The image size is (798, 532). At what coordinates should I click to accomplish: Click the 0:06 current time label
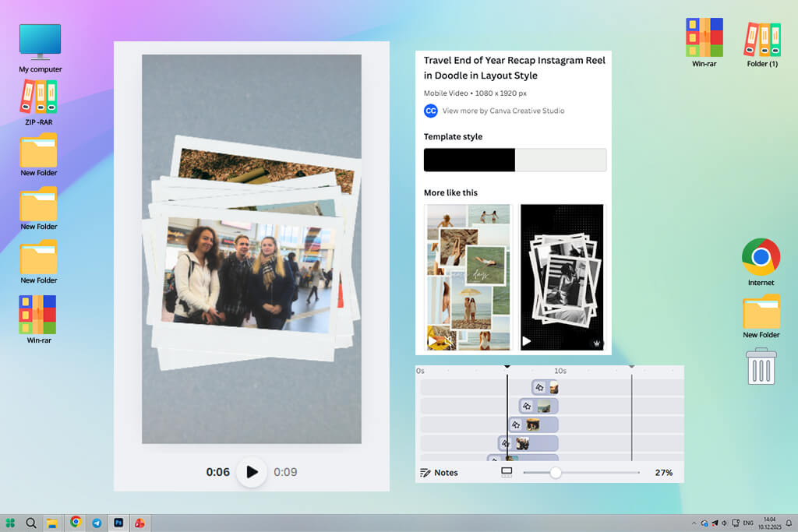tap(218, 472)
